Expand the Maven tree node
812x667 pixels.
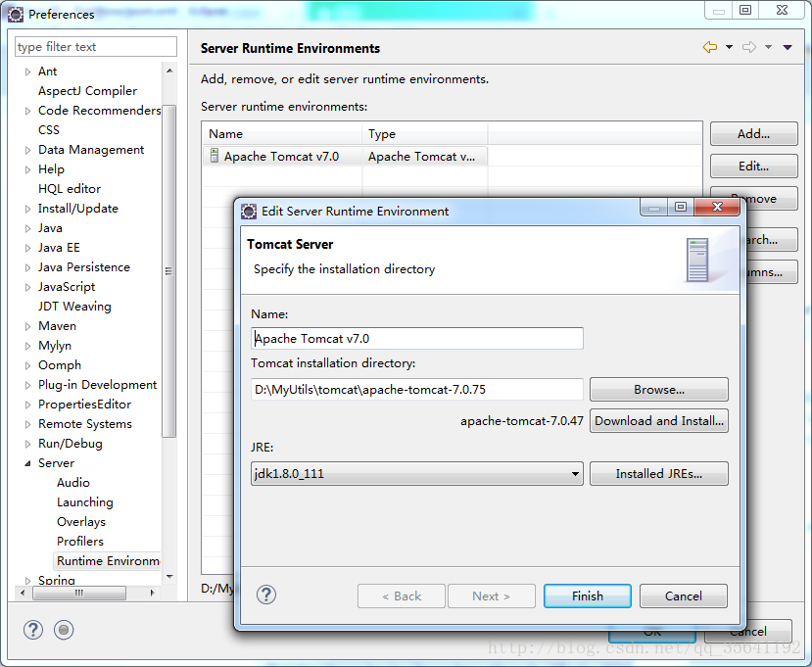click(28, 326)
